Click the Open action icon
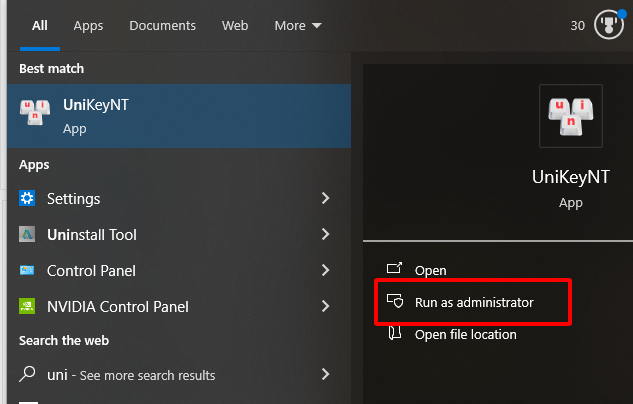Image resolution: width=633 pixels, height=404 pixels. coord(394,268)
